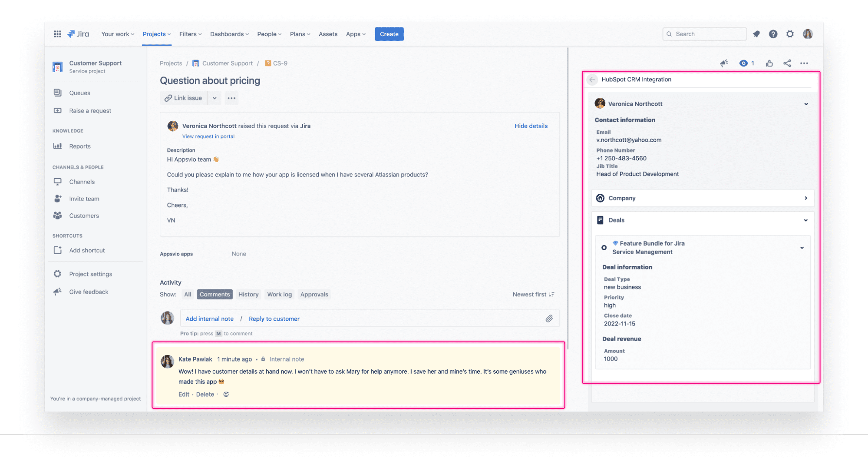Image resolution: width=868 pixels, height=461 pixels.
Task: Collapse Feature Bundle for Jira deal chevron
Action: tap(802, 248)
